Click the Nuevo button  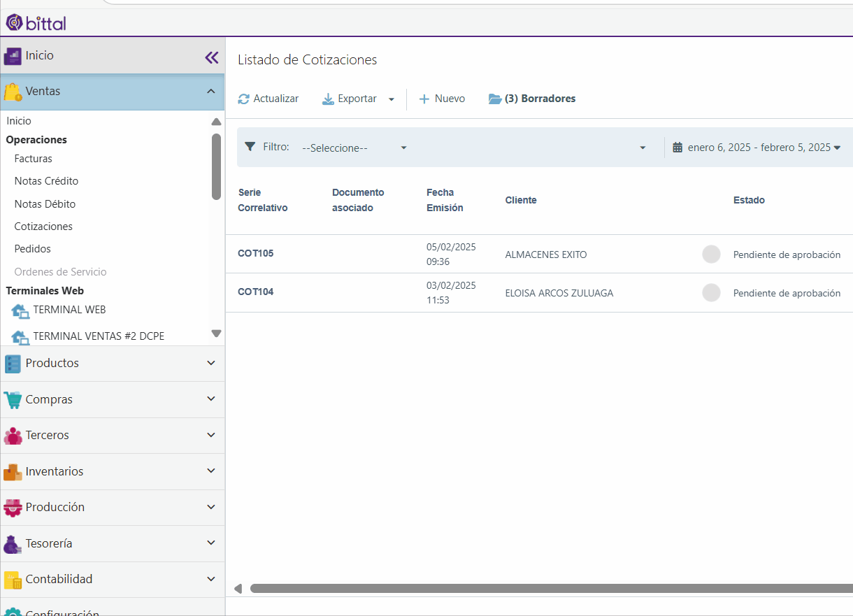(x=442, y=99)
